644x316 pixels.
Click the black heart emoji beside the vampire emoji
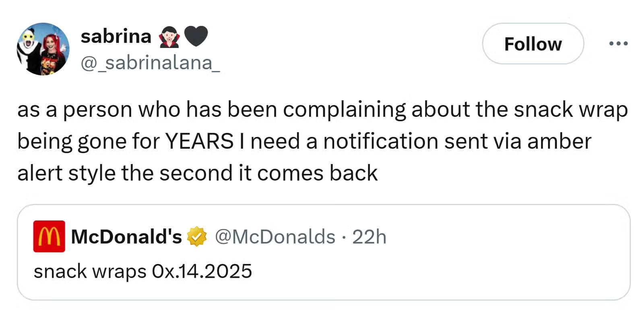point(196,37)
